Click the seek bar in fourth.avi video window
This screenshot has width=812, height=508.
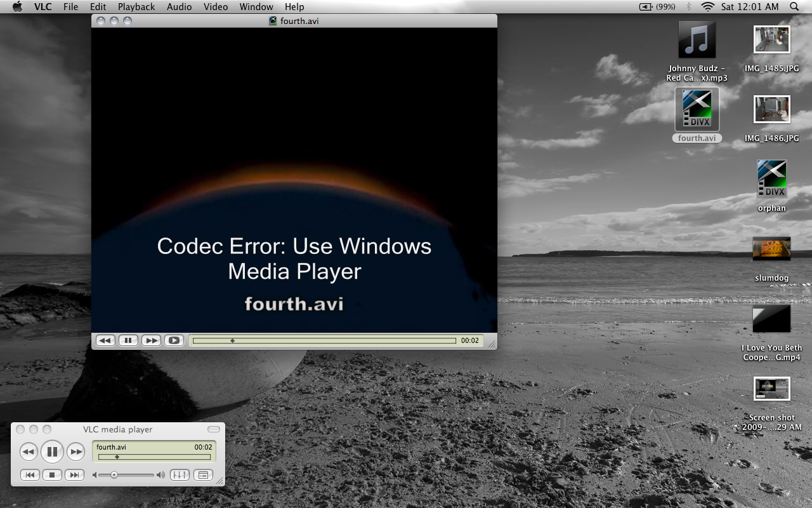tap(324, 340)
